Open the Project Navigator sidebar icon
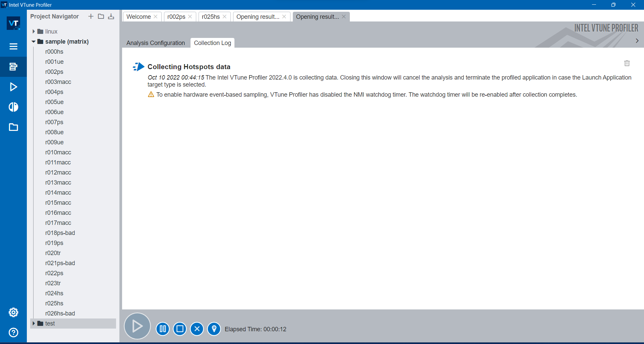The image size is (644, 344). tap(13, 66)
